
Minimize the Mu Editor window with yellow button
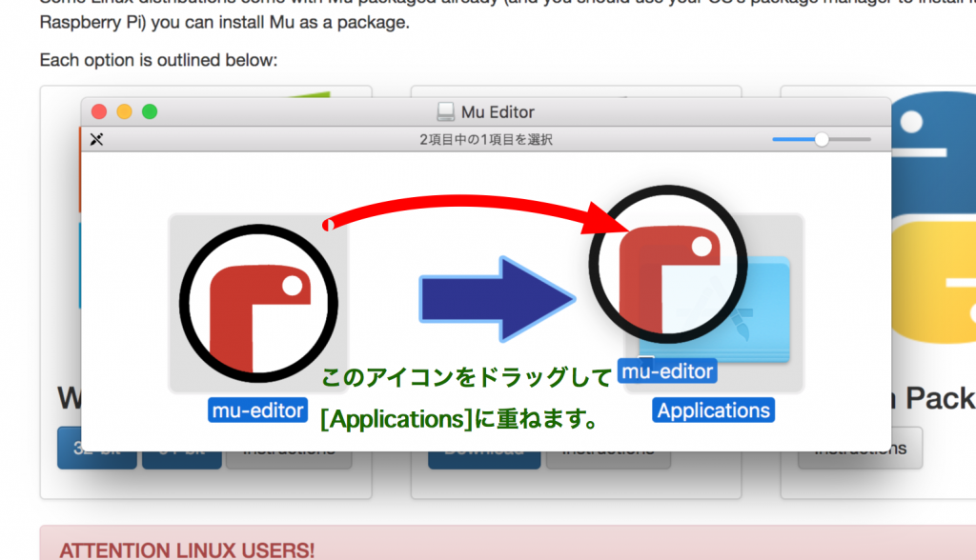click(125, 112)
